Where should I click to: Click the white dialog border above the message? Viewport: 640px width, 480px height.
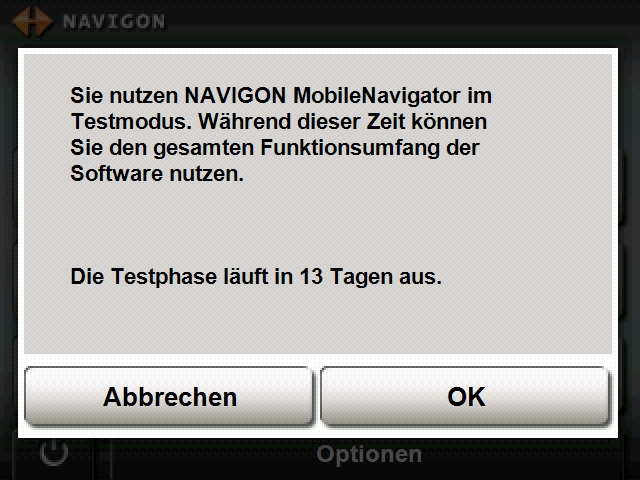click(318, 51)
